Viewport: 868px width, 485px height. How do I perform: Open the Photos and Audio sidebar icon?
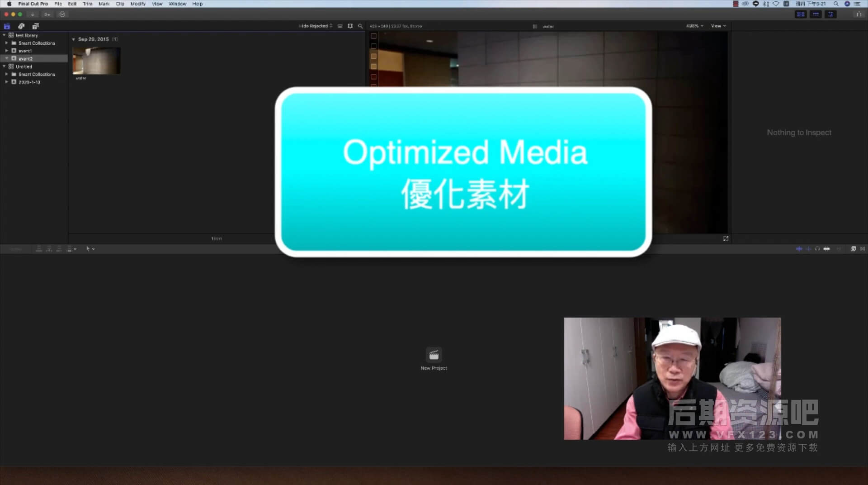point(21,26)
